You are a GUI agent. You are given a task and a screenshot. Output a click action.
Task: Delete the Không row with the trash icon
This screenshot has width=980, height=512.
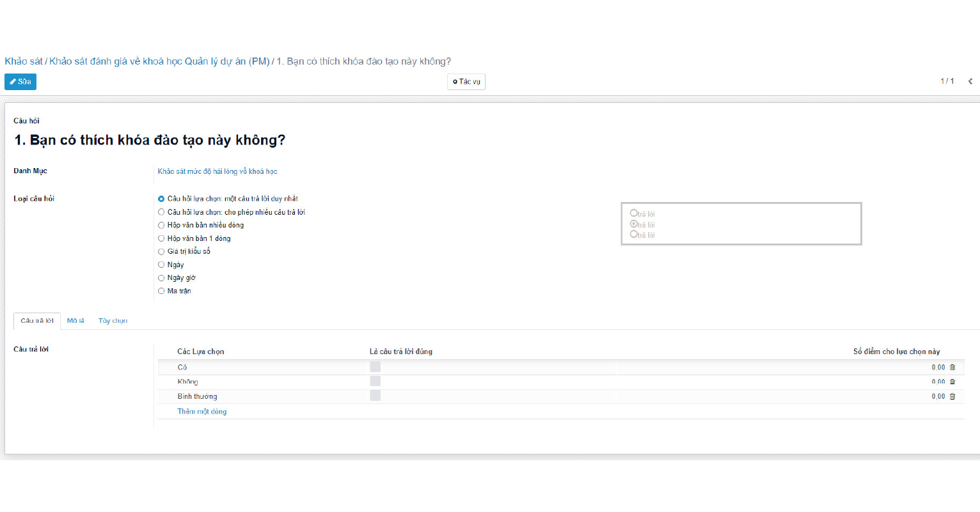point(952,382)
